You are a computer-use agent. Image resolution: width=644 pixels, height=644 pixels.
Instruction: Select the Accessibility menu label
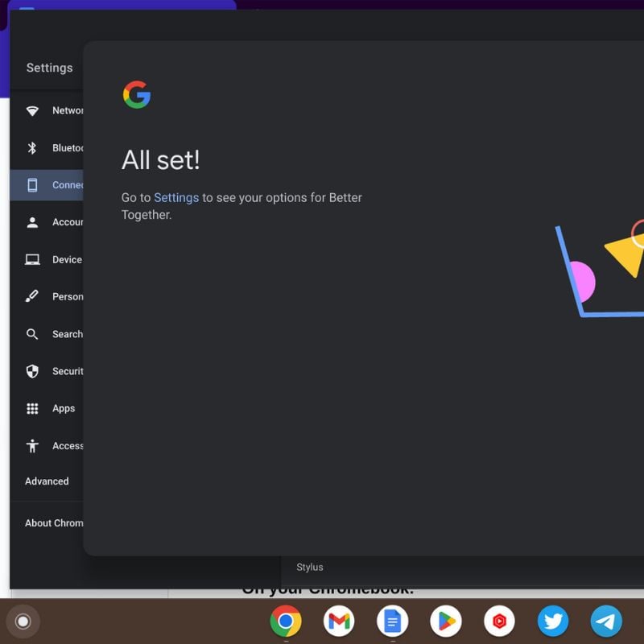pyautogui.click(x=68, y=446)
